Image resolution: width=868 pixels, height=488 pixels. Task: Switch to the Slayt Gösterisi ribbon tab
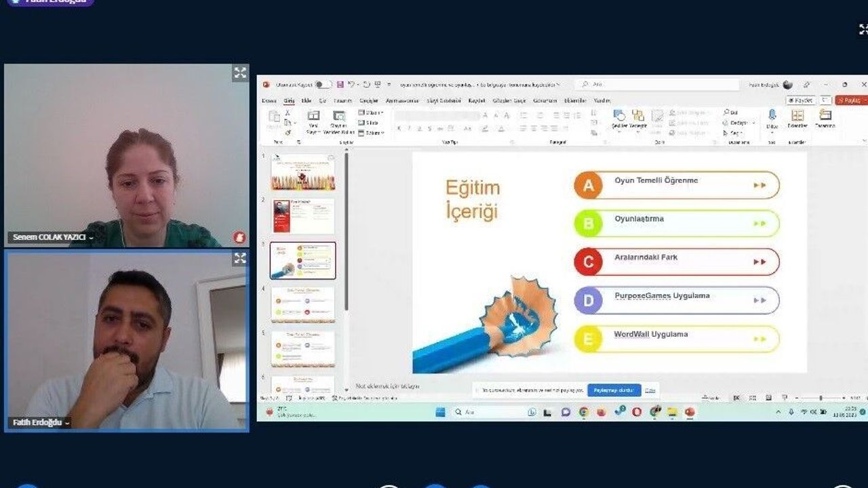pyautogui.click(x=444, y=100)
